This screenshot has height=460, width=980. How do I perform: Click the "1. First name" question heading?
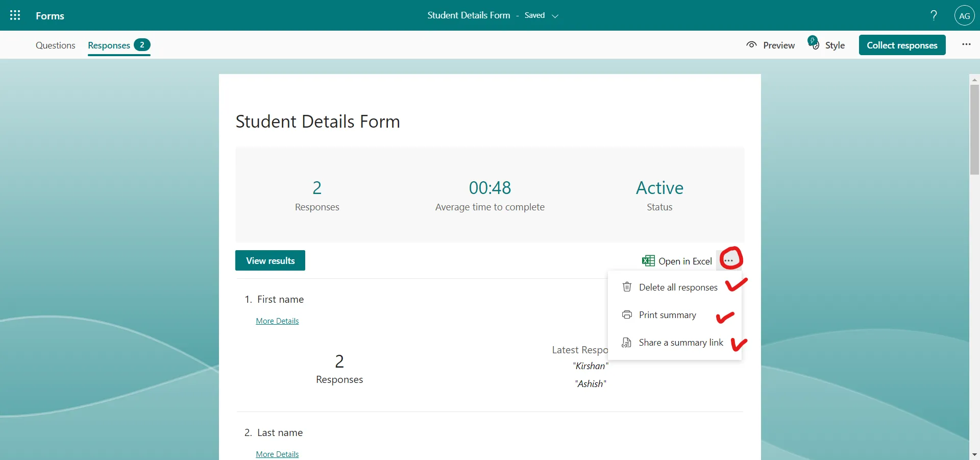(x=274, y=300)
